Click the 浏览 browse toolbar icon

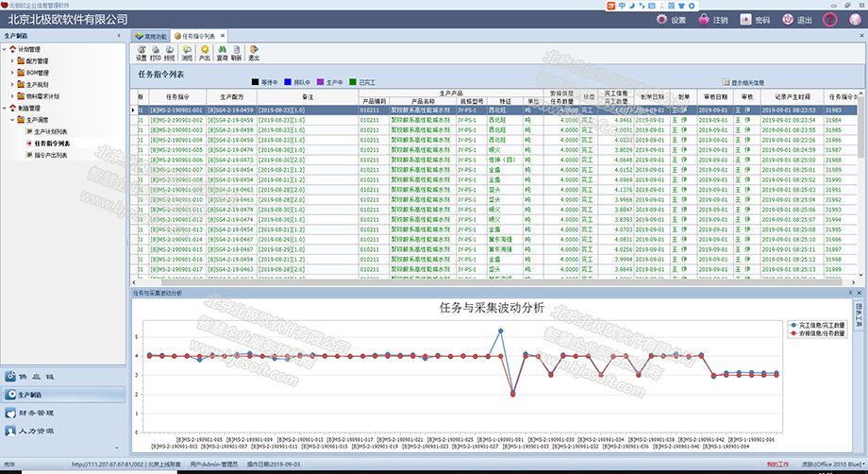[x=187, y=53]
